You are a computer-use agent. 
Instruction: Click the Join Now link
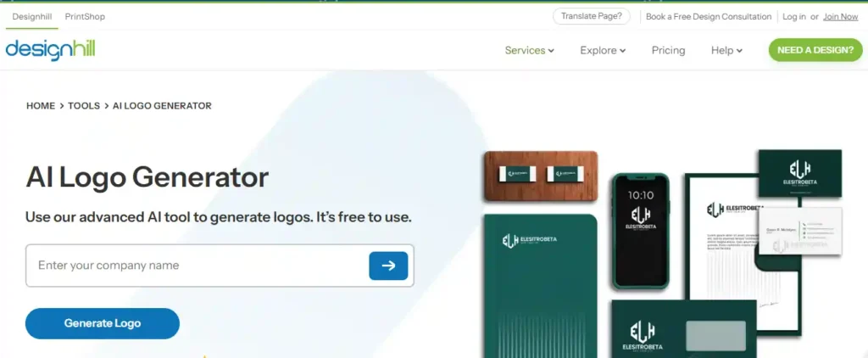pos(840,17)
